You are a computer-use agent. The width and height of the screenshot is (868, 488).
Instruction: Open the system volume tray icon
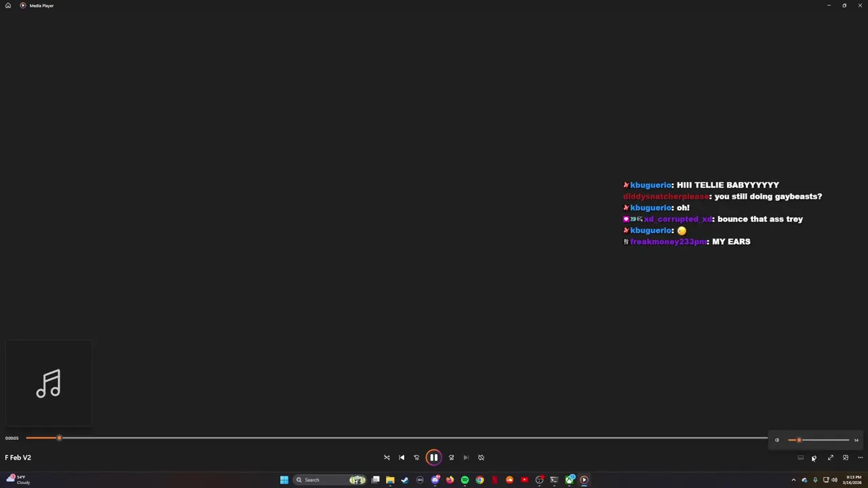pyautogui.click(x=834, y=480)
